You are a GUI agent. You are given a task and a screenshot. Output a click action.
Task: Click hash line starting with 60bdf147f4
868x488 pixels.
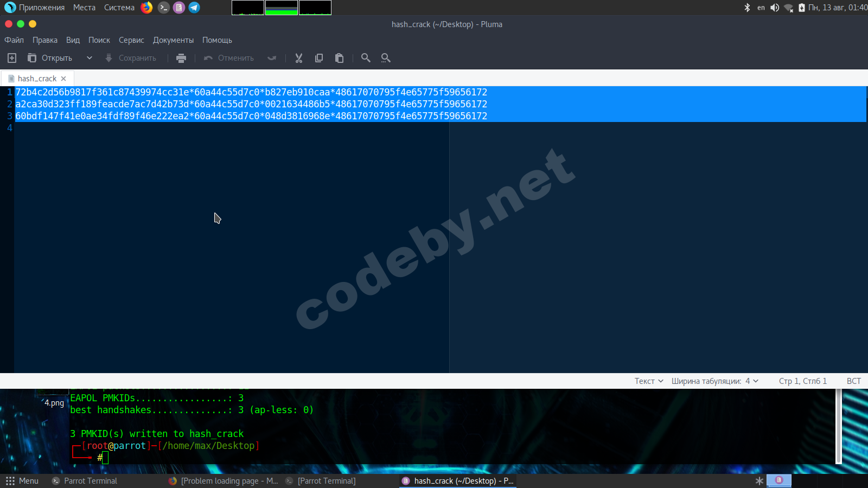pos(251,116)
